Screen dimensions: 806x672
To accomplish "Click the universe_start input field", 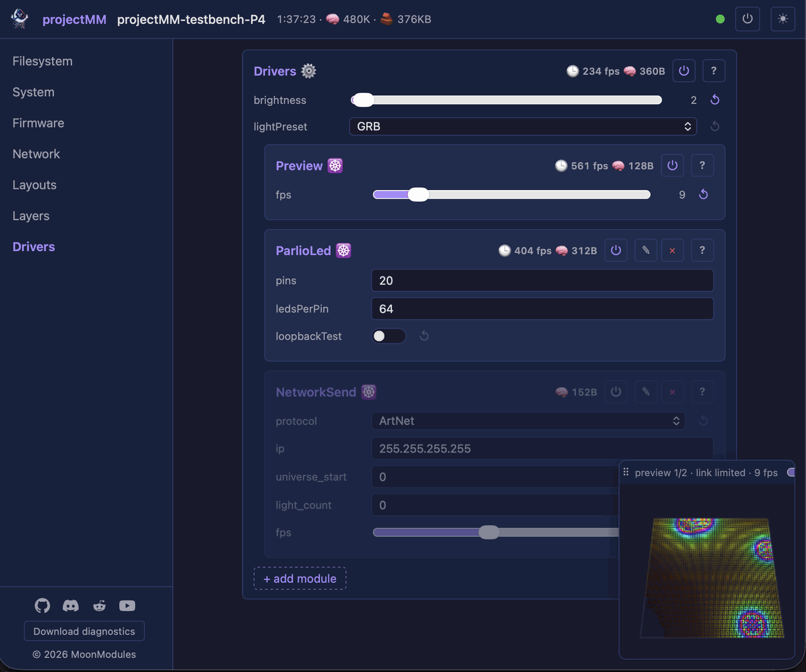I will pyautogui.click(x=495, y=477).
